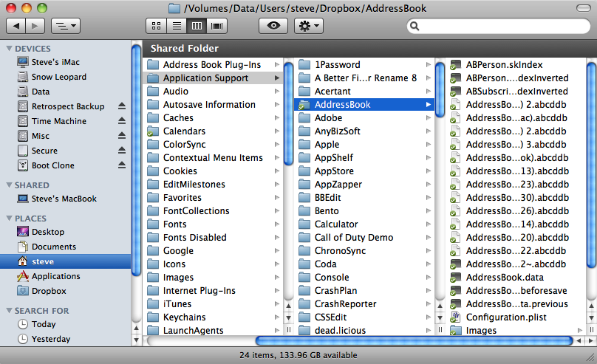Eject the Boot Clone volume
The image size is (597, 364).
pos(122,165)
